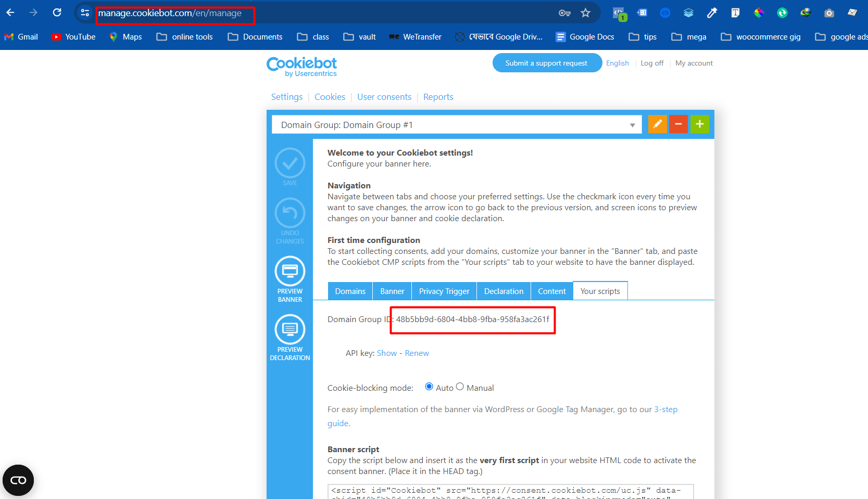This screenshot has width=868, height=499.
Task: Switch to the Privacy Trigger tab
Action: click(444, 291)
